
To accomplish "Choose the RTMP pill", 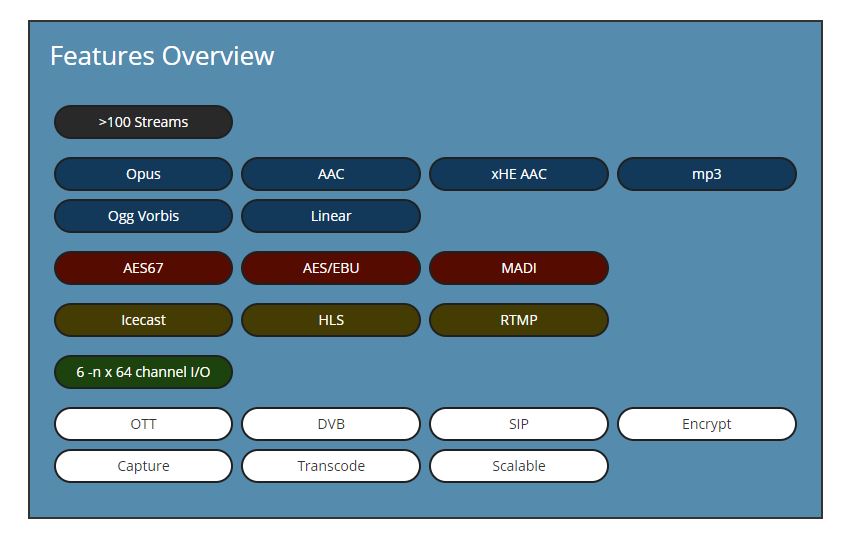I will coord(519,320).
